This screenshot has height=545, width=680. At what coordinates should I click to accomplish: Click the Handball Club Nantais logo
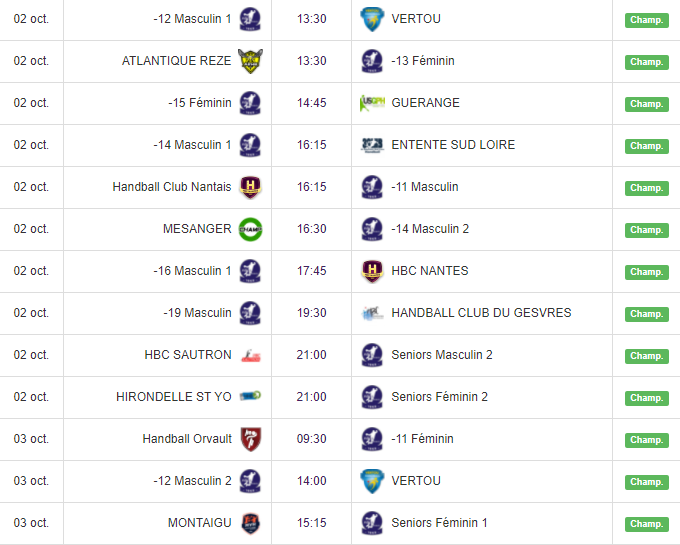250,187
